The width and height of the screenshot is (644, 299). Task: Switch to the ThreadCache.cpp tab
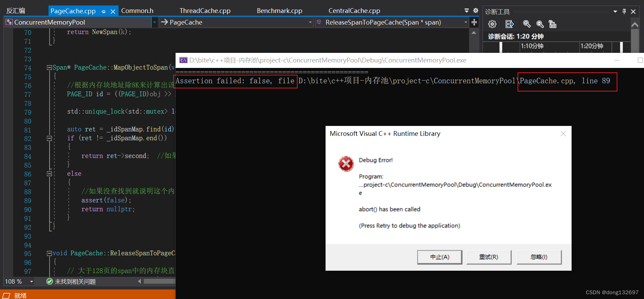pos(205,11)
